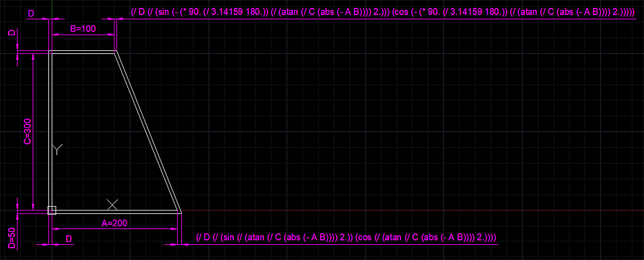Select the A=200 dimension text
Viewport: 644px width, 260px height.
[114, 223]
